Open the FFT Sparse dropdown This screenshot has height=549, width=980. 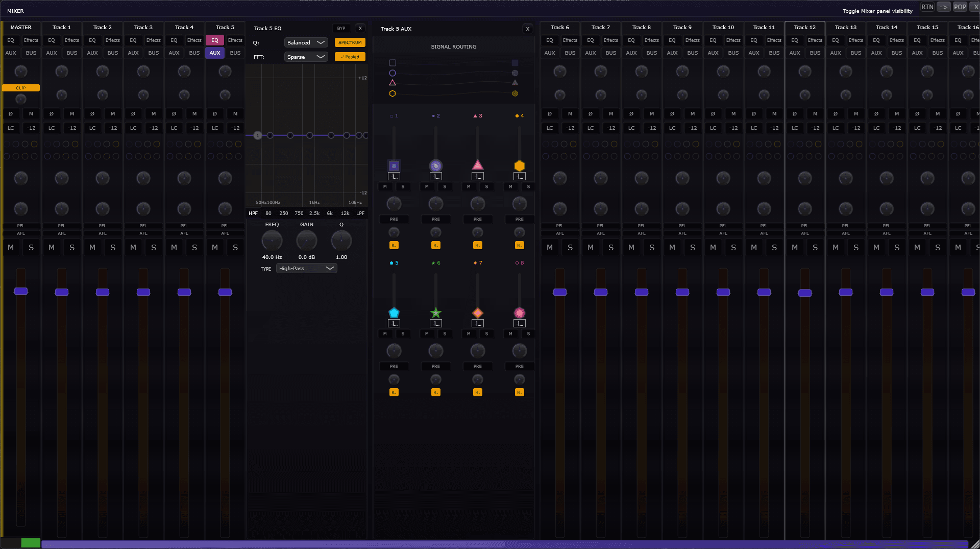[306, 57]
